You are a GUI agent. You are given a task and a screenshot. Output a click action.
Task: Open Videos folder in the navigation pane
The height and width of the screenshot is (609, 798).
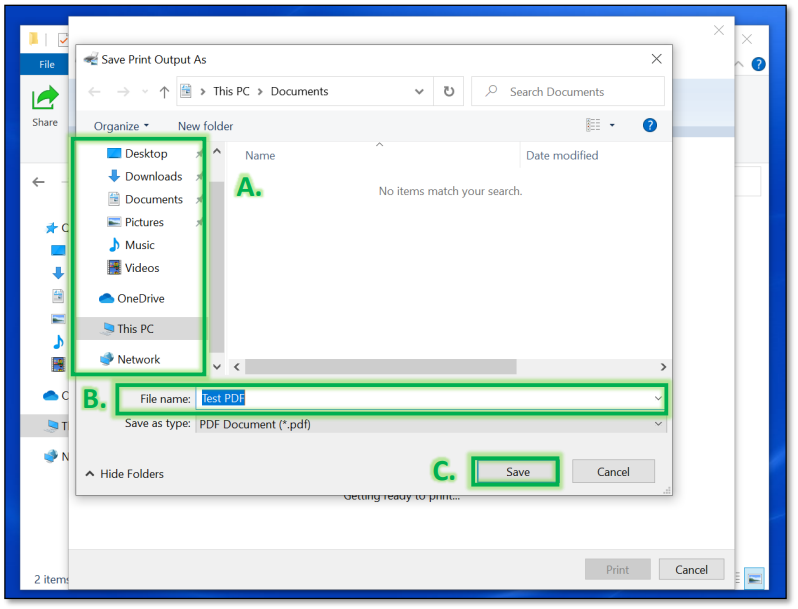pos(141,268)
